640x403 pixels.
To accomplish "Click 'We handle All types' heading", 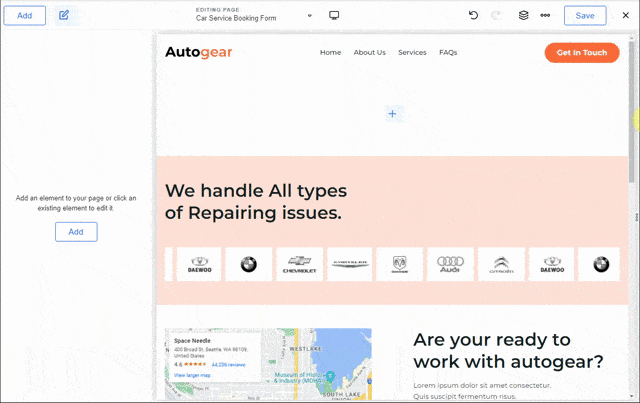I will [x=256, y=202].
